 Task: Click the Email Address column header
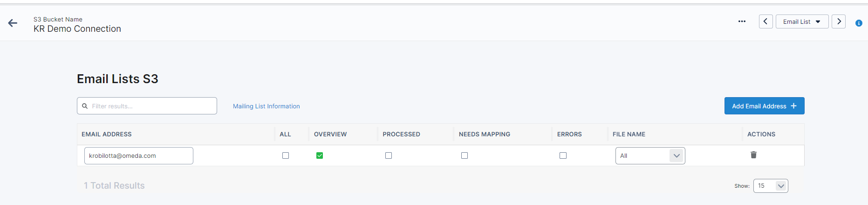coord(107,134)
